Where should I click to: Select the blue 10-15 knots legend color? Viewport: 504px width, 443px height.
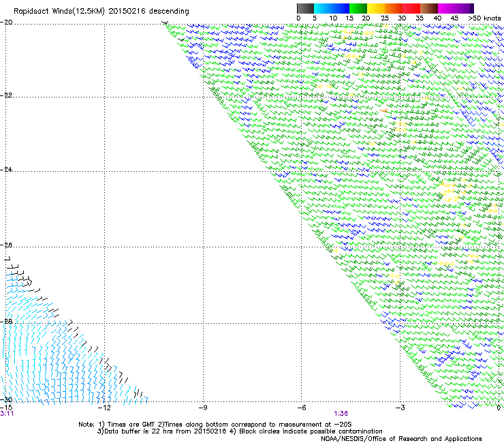[x=341, y=8]
